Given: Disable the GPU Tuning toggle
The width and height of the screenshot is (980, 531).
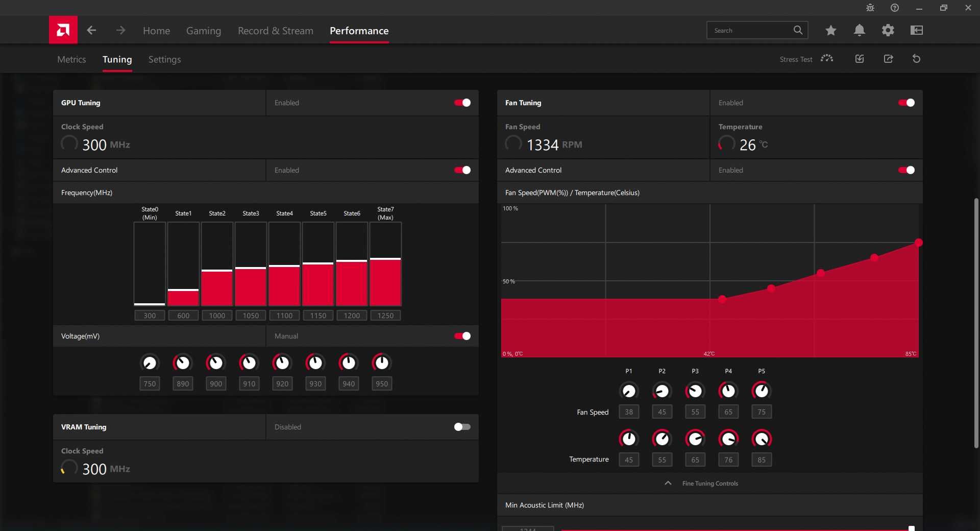Looking at the screenshot, I should [462, 103].
